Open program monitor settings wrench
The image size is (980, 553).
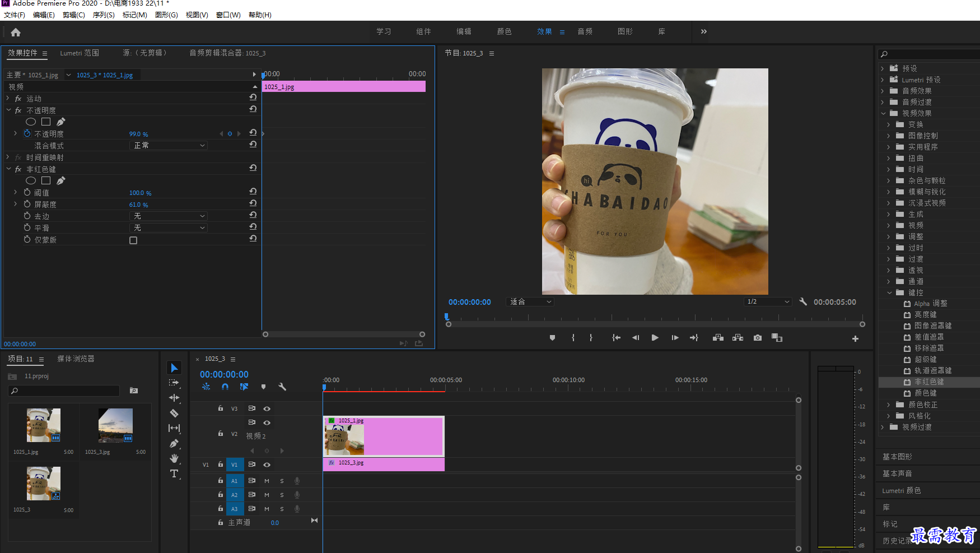tap(803, 301)
